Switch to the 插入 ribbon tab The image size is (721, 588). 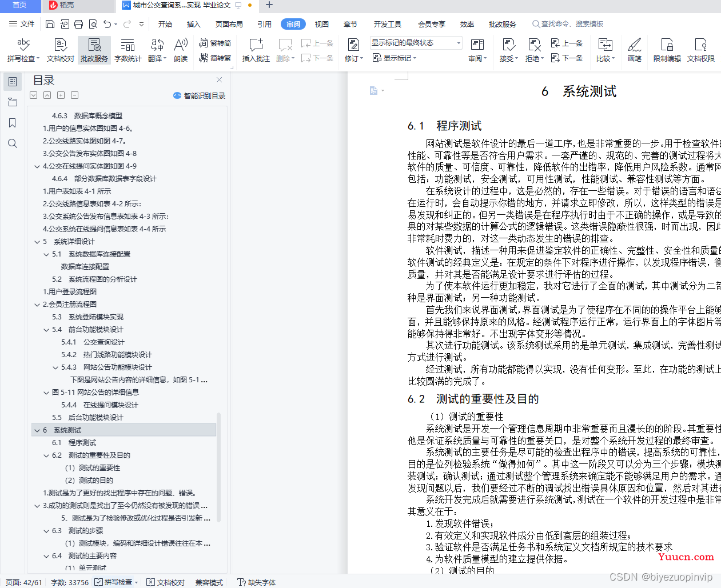coord(194,24)
